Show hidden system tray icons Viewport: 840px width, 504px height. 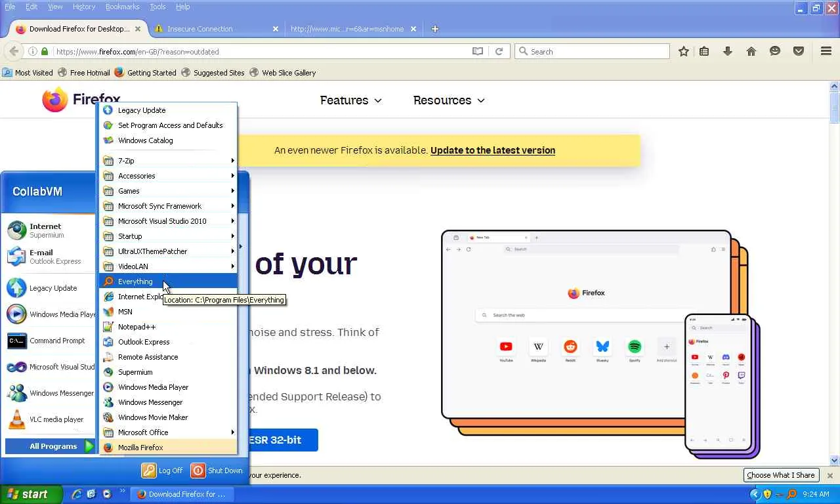[755, 494]
